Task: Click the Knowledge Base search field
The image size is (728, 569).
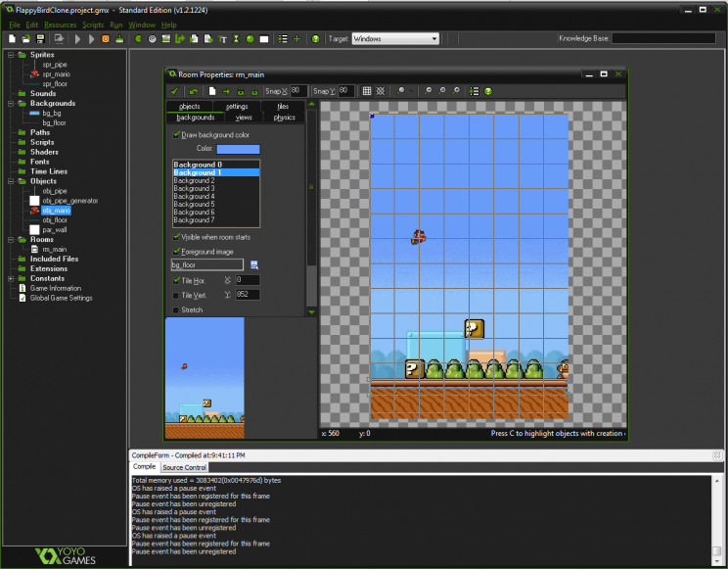Action: [662, 38]
